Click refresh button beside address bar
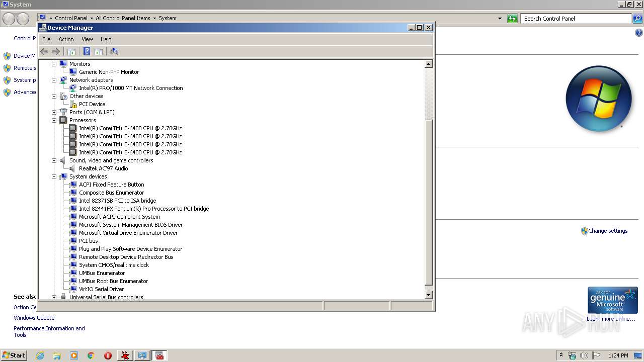 click(x=512, y=19)
